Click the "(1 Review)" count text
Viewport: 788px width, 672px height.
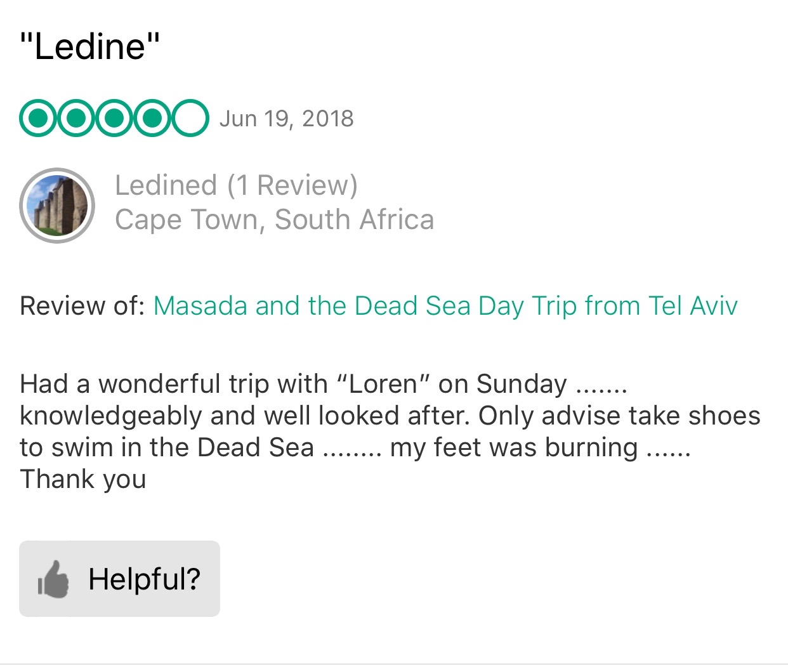tap(292, 185)
